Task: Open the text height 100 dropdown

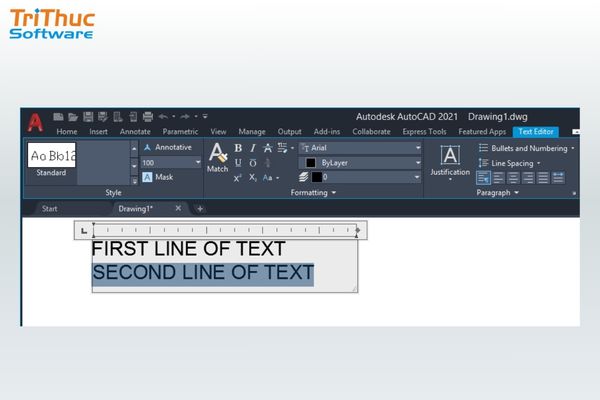Action: coord(197,163)
